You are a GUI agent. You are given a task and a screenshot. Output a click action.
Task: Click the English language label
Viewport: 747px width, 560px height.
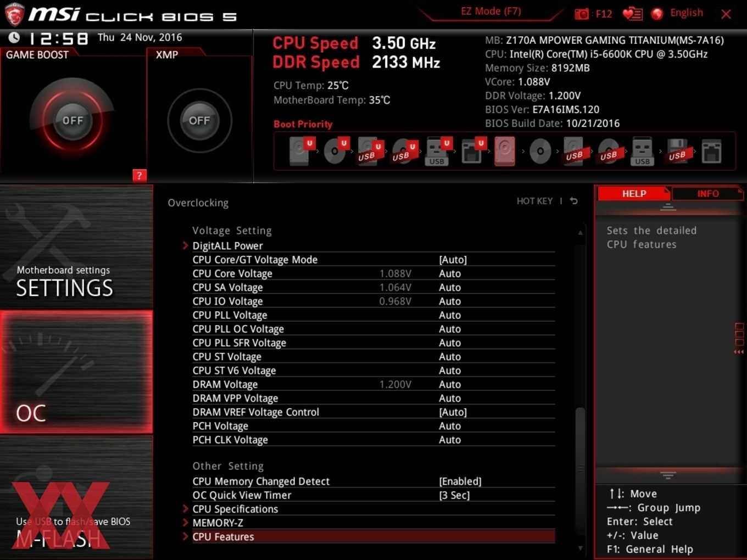[686, 13]
